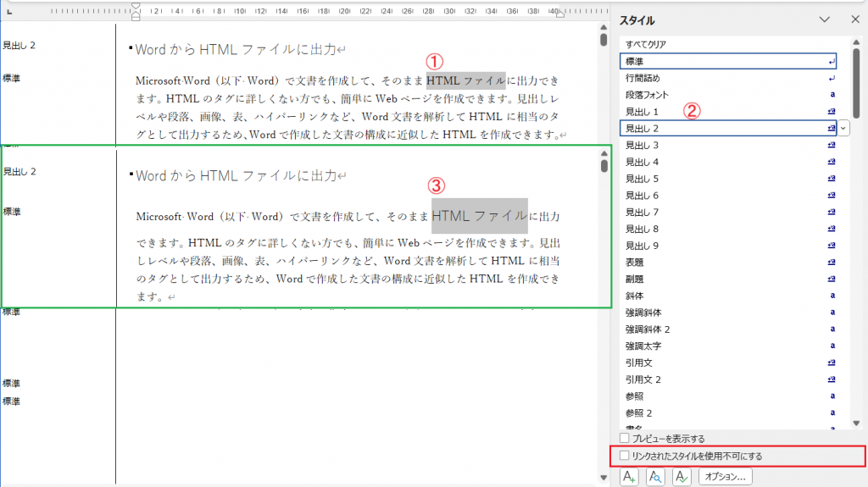Open the スタイル pane options chevron
Screen dimensions: 868x487
[824, 19]
